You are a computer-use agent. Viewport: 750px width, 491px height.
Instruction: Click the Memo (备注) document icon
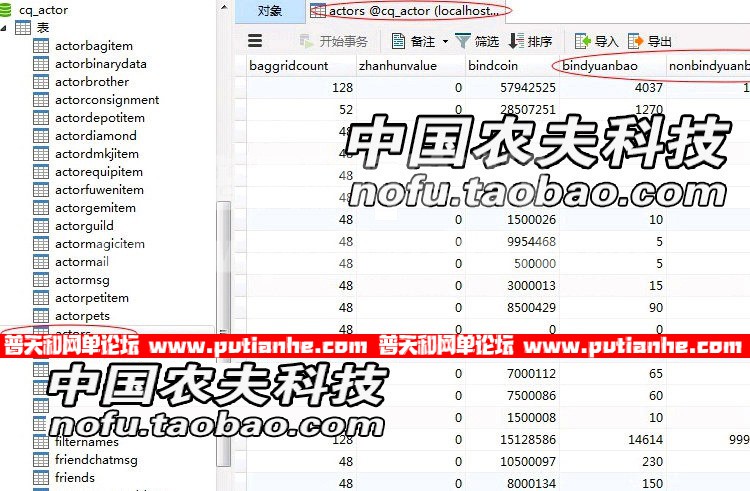click(x=398, y=41)
